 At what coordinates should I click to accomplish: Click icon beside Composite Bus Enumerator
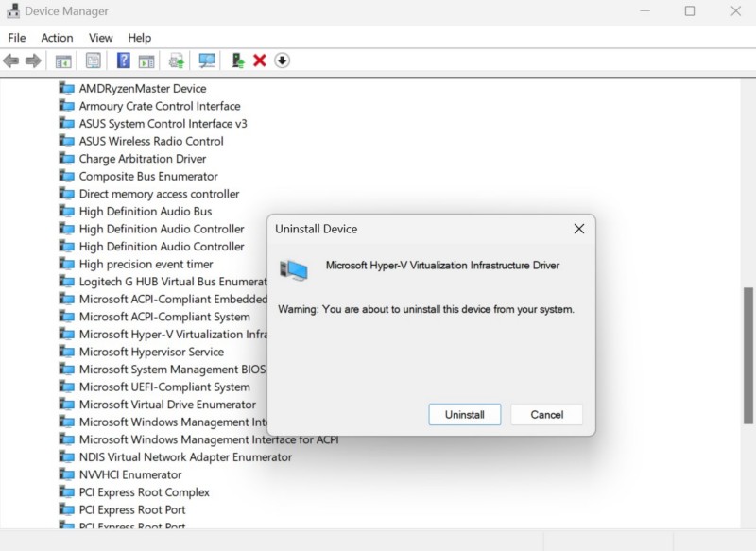(x=66, y=176)
